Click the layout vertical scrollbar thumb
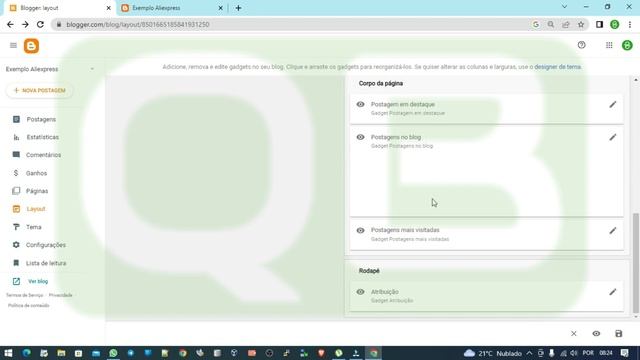Screen dimensions: 640x360 tap(636, 263)
